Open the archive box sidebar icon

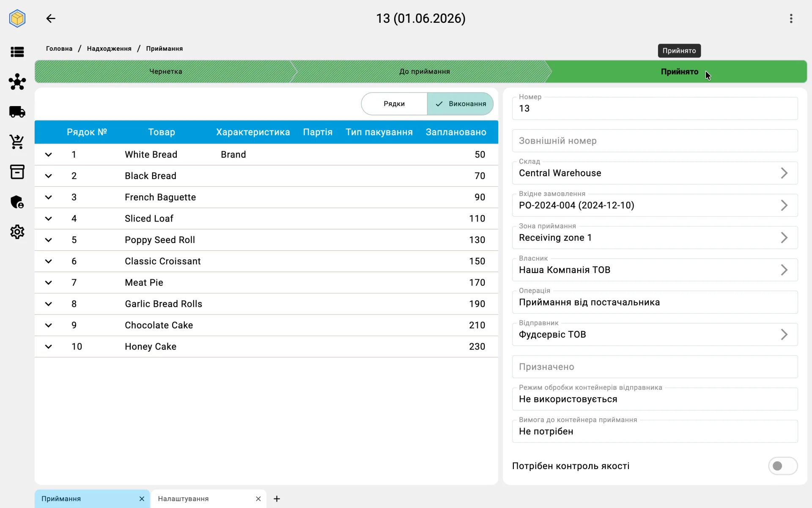(17, 172)
